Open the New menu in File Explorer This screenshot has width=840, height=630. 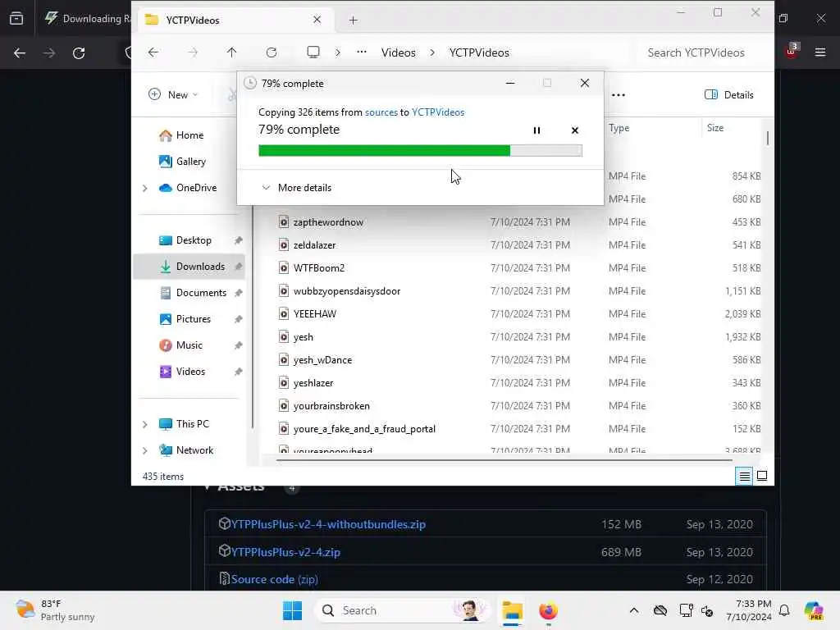point(173,95)
